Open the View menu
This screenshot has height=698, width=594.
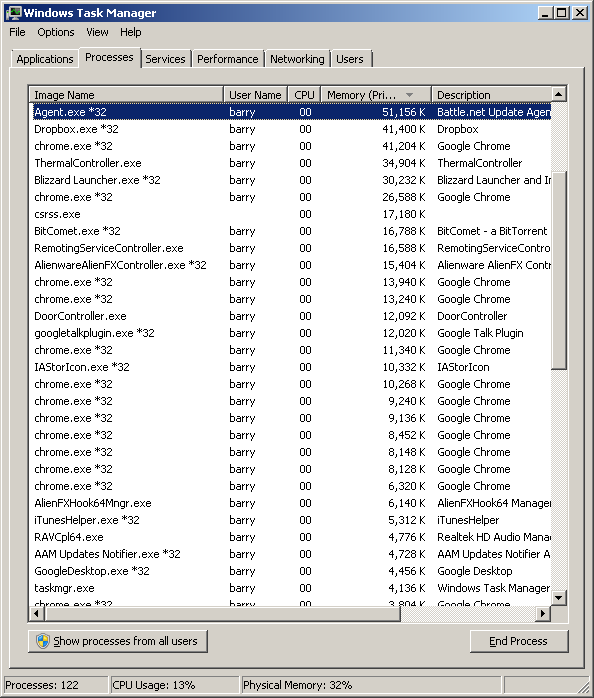[97, 32]
